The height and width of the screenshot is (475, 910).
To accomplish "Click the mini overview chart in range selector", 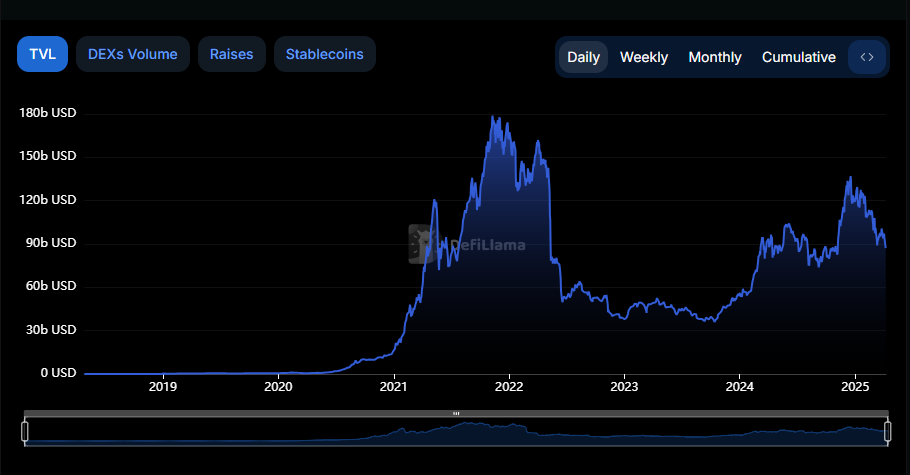I will click(x=456, y=431).
